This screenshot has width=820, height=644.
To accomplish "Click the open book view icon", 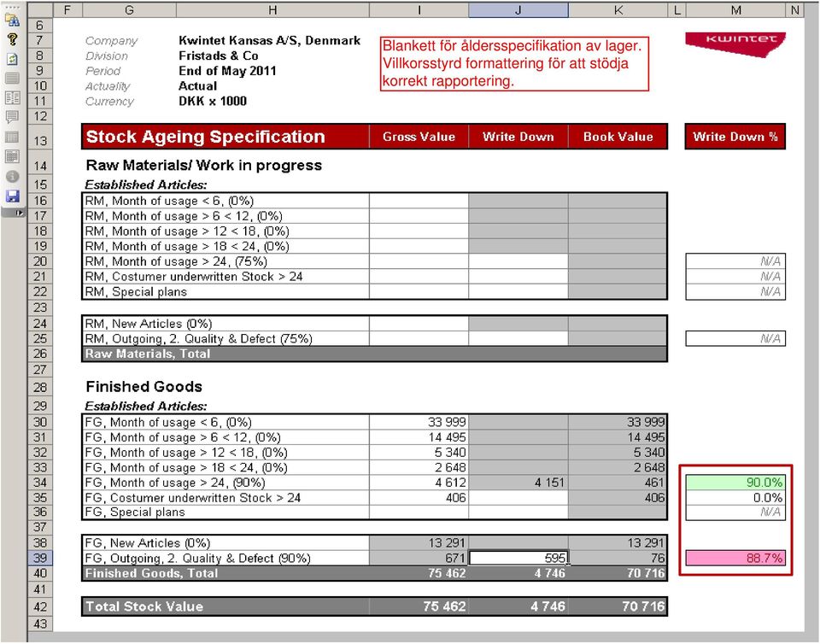I will pos(12,97).
